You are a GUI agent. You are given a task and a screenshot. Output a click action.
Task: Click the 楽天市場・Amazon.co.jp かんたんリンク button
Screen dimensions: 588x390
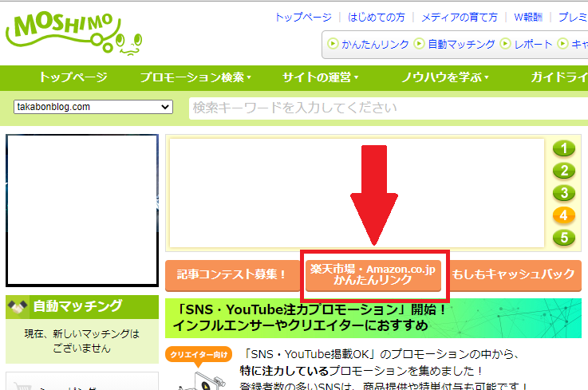tap(373, 275)
